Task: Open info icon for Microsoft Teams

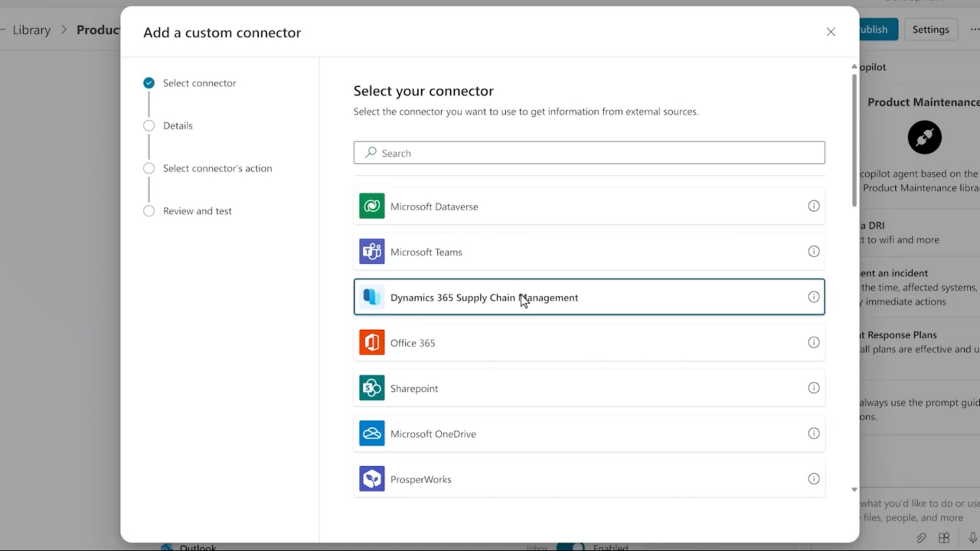Action: point(814,252)
